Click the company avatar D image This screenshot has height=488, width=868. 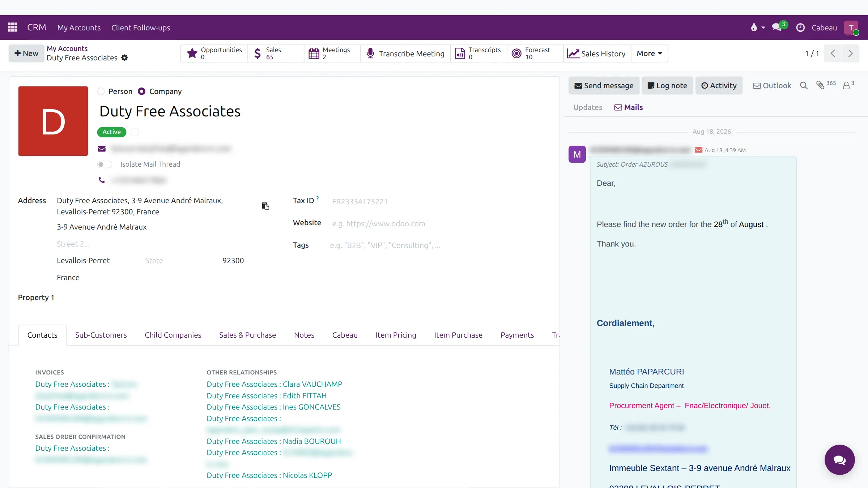pos(53,121)
